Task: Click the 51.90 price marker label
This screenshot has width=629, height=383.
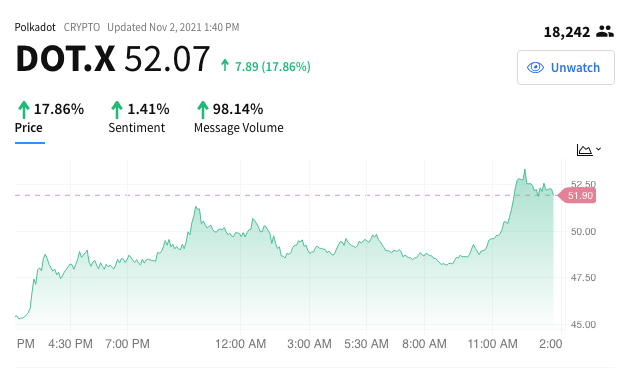Action: 578,195
